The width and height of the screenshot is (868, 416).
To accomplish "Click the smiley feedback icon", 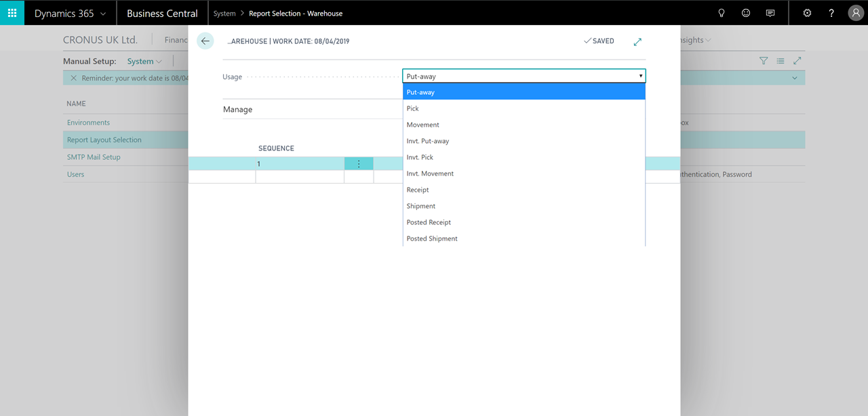I will (746, 13).
